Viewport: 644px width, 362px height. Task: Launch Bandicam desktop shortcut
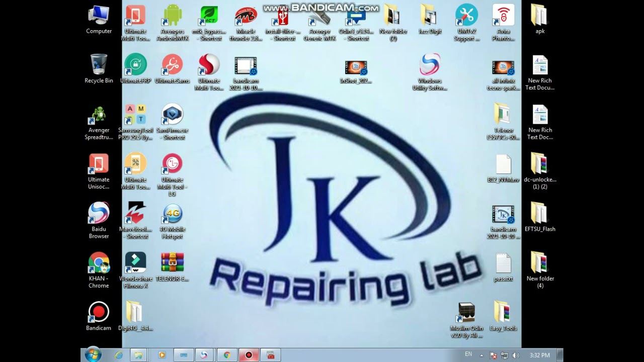pos(99,316)
